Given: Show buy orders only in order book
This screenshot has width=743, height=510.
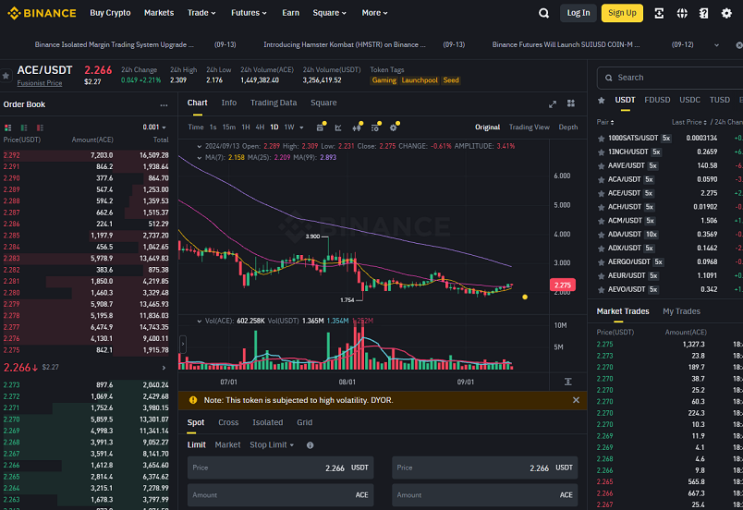Looking at the screenshot, I should tap(24, 128).
